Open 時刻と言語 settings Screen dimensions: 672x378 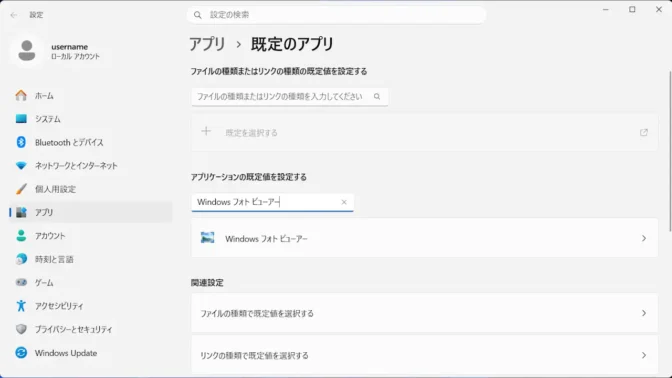tap(90, 259)
